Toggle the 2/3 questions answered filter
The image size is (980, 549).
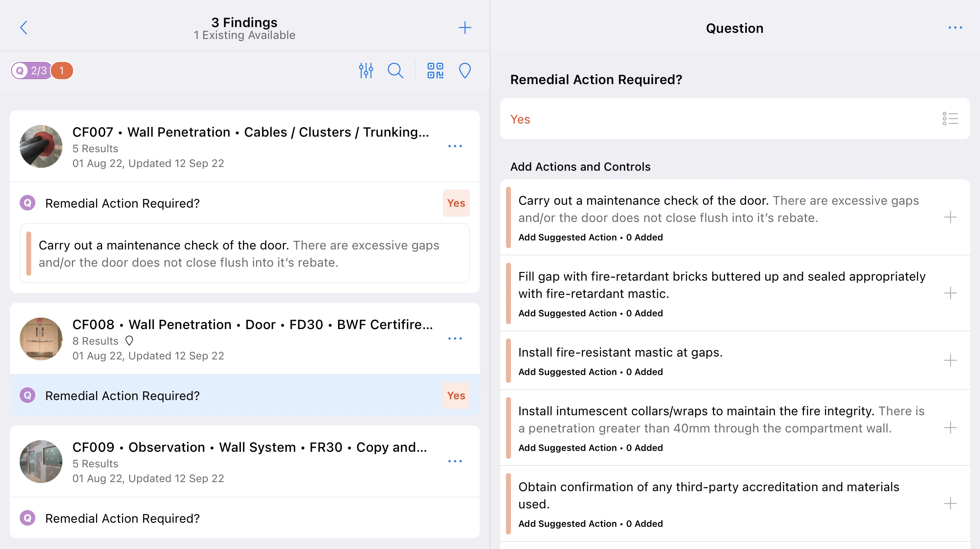click(31, 71)
